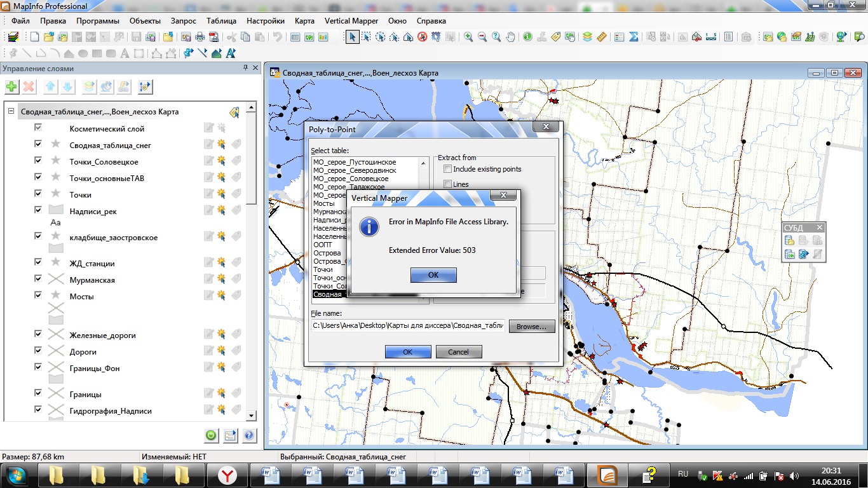Image resolution: width=868 pixels, height=488 pixels.
Task: Open the Таблица menu
Action: tap(221, 21)
